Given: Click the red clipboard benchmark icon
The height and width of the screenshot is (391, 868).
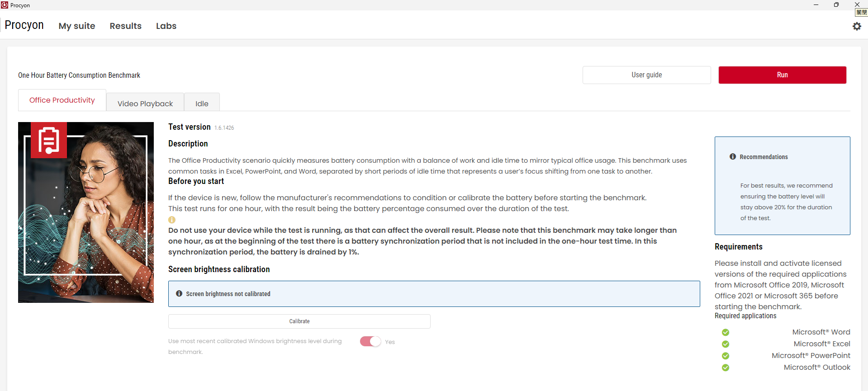Looking at the screenshot, I should tap(49, 140).
